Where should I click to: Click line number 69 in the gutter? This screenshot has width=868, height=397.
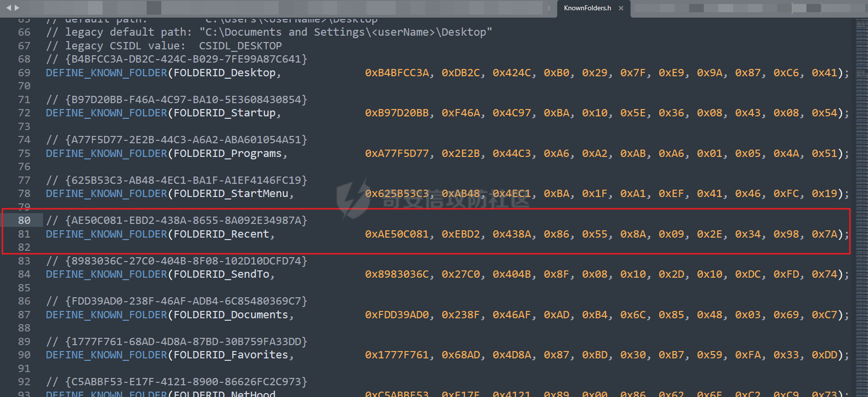click(24, 73)
